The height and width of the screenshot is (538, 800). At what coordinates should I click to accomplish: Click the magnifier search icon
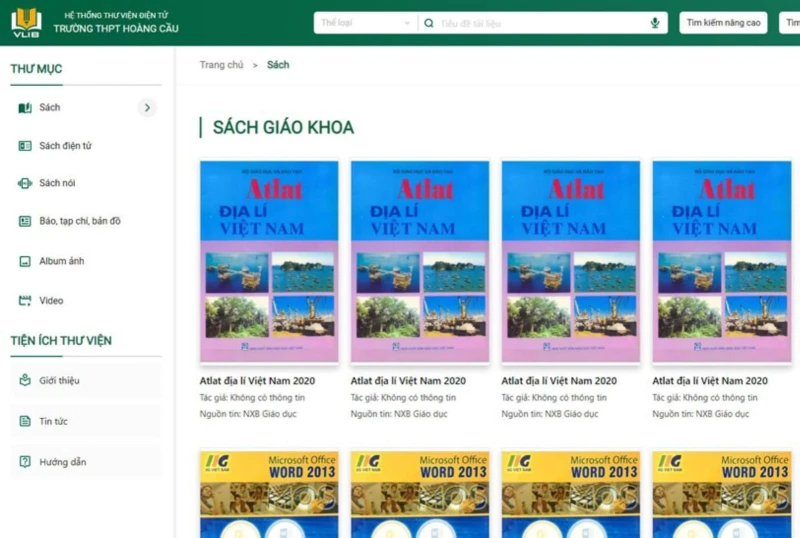pos(429,23)
